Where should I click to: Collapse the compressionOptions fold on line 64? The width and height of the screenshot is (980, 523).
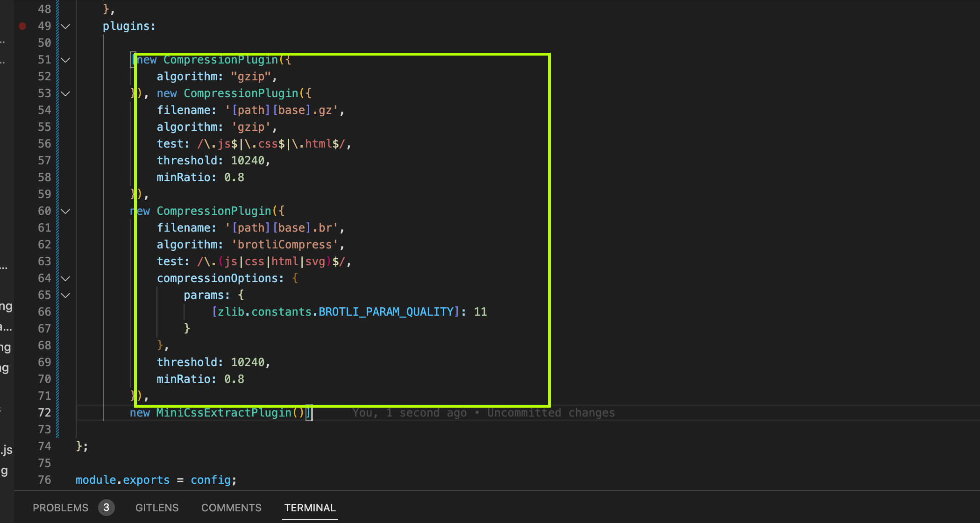click(65, 278)
